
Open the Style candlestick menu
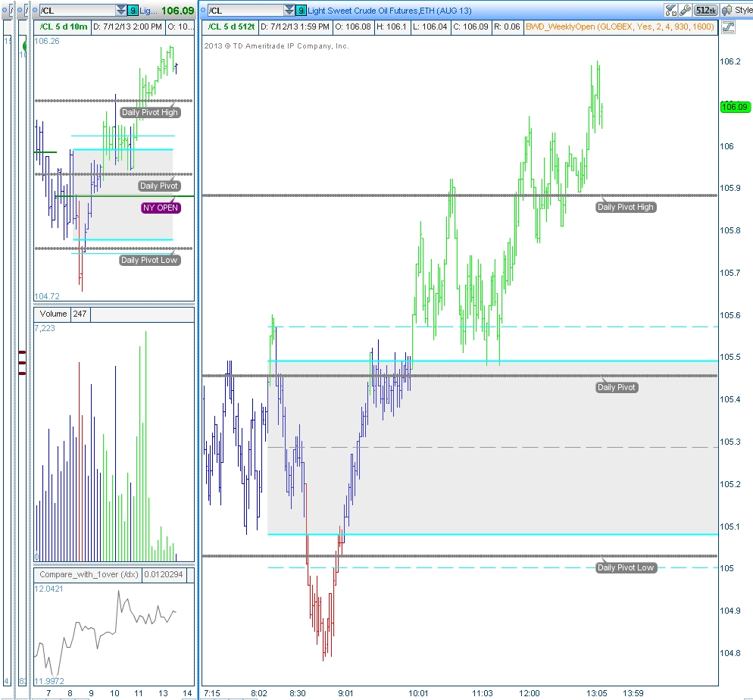tap(736, 10)
